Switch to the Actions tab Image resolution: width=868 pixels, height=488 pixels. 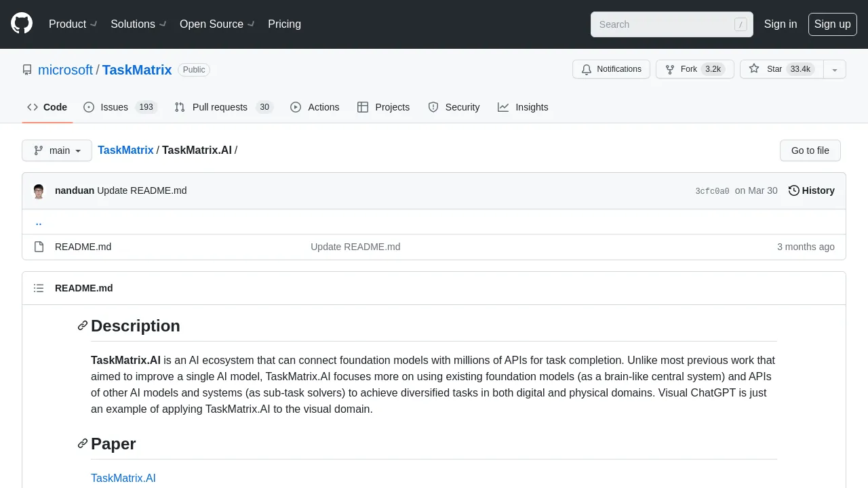pos(315,107)
